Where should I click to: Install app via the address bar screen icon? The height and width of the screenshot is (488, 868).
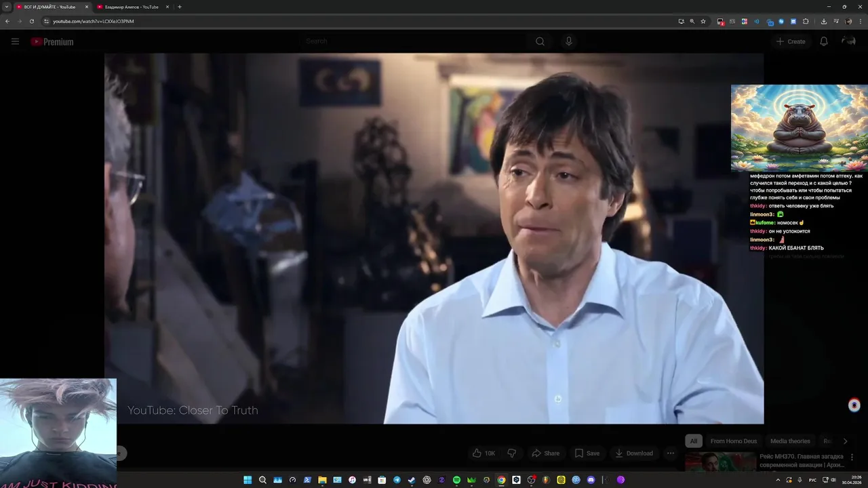point(681,21)
